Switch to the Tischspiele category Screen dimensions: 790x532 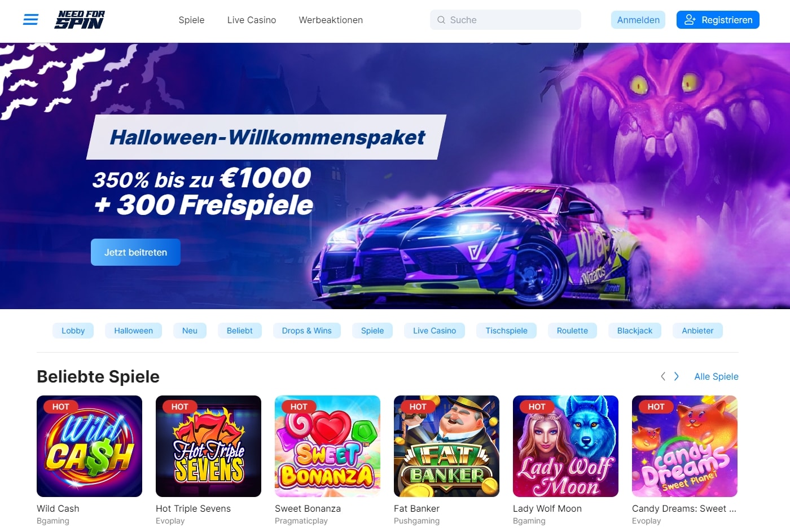507,331
